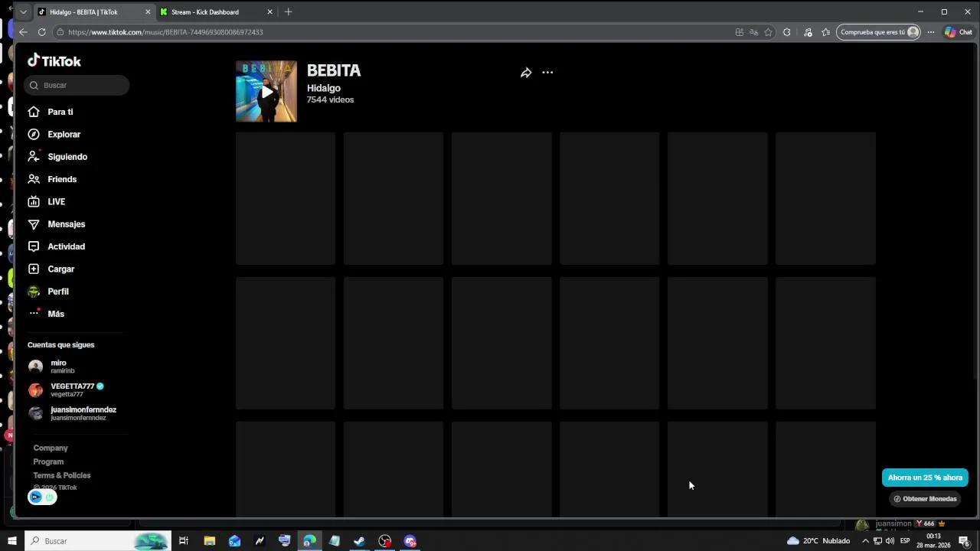This screenshot has width=980, height=551.
Task: Open the three-dot options next to share
Action: coord(547,73)
